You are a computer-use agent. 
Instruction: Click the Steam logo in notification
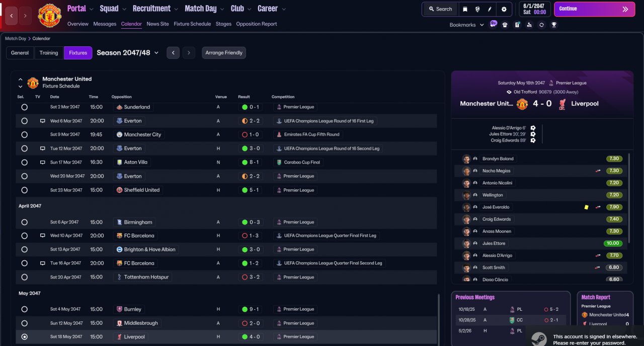pos(539,339)
